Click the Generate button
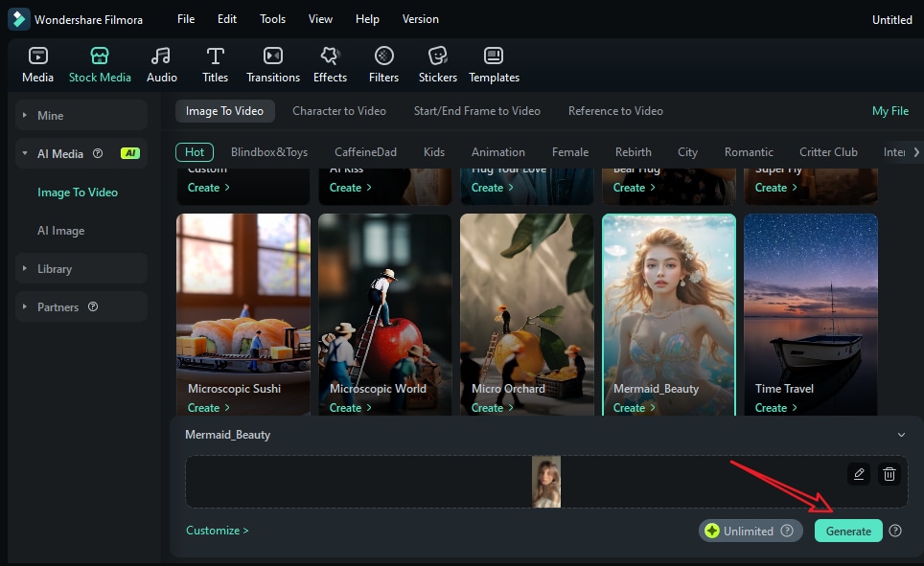 click(x=848, y=531)
